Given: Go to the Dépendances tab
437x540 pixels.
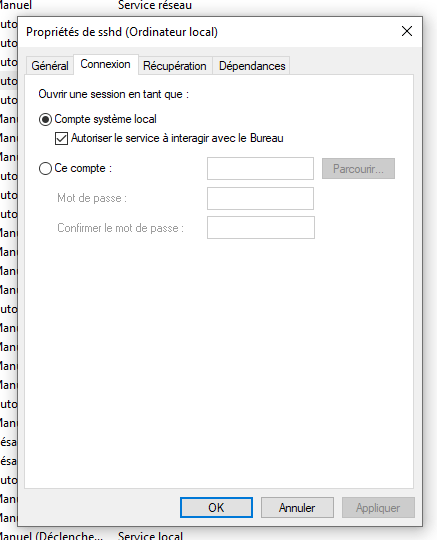Looking at the screenshot, I should (252, 65).
